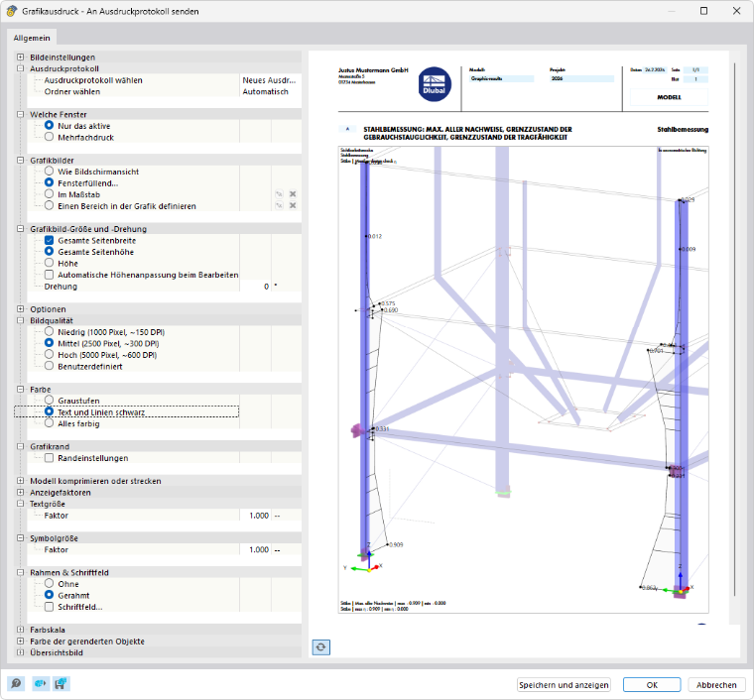Select 'Graustufen' color mode

tap(49, 401)
